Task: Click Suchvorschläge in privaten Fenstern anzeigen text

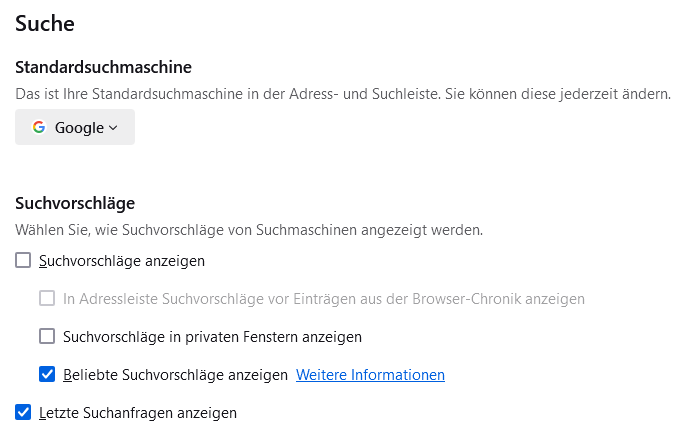Action: pos(212,337)
